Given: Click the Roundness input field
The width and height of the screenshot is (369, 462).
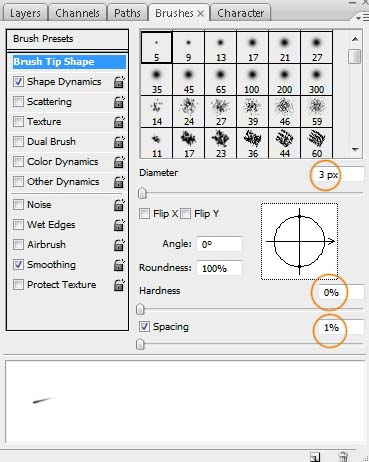Looking at the screenshot, I should pos(219,268).
